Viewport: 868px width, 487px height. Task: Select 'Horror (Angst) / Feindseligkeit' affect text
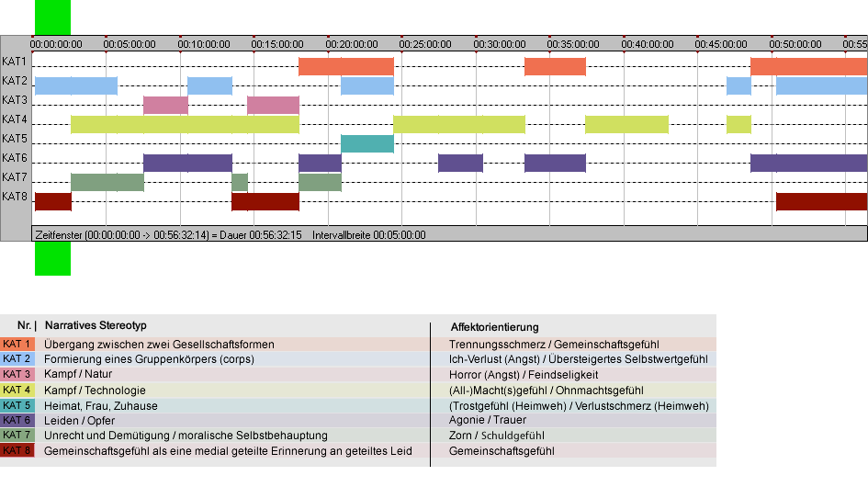[x=524, y=375]
